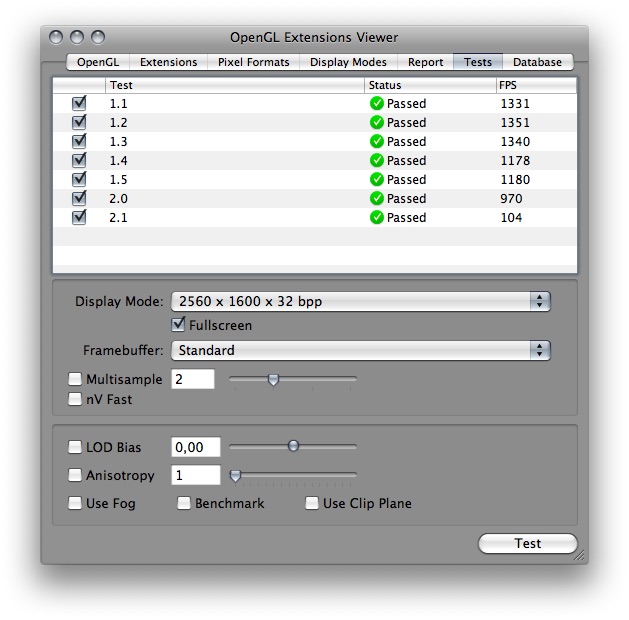Click the Anisotropy slider thumb
The image size is (629, 620).
click(235, 476)
